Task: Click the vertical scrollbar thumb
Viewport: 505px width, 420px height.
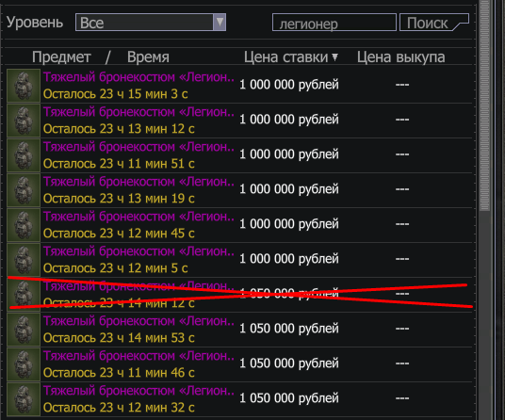Action: pos(484,105)
